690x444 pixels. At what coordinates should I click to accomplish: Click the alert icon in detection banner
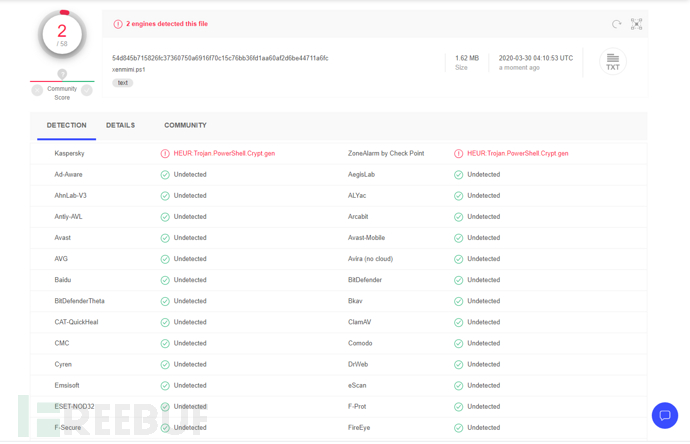pyautogui.click(x=118, y=24)
